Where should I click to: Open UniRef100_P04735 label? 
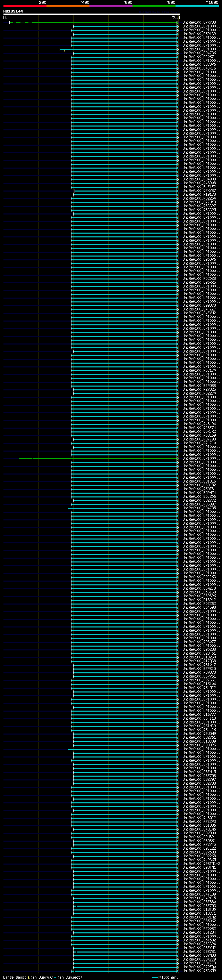(x=199, y=508)
